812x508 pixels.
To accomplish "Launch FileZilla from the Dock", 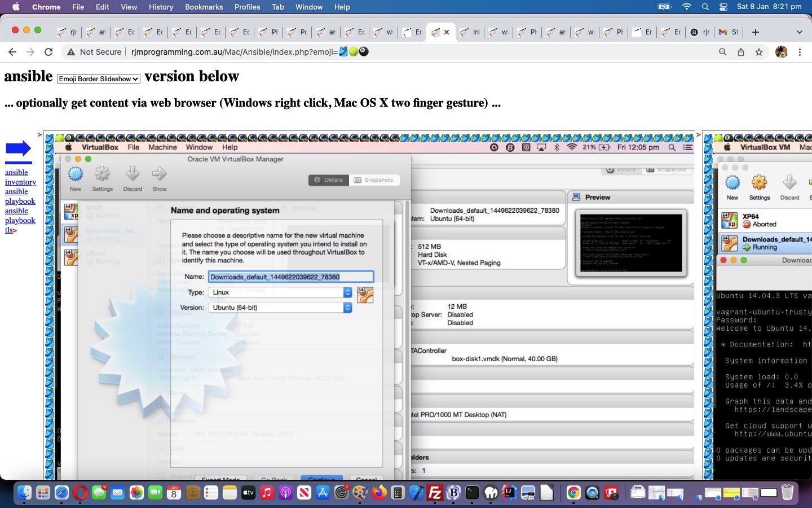I will click(x=435, y=493).
